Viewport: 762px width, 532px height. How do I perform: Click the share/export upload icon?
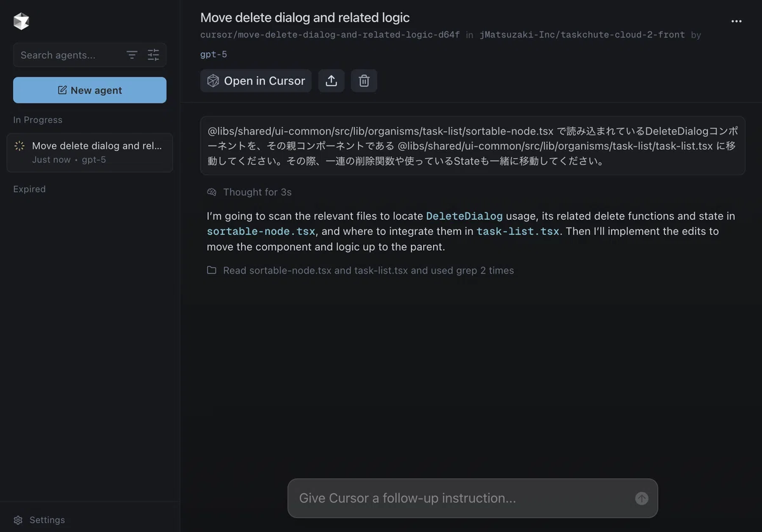[x=331, y=81]
